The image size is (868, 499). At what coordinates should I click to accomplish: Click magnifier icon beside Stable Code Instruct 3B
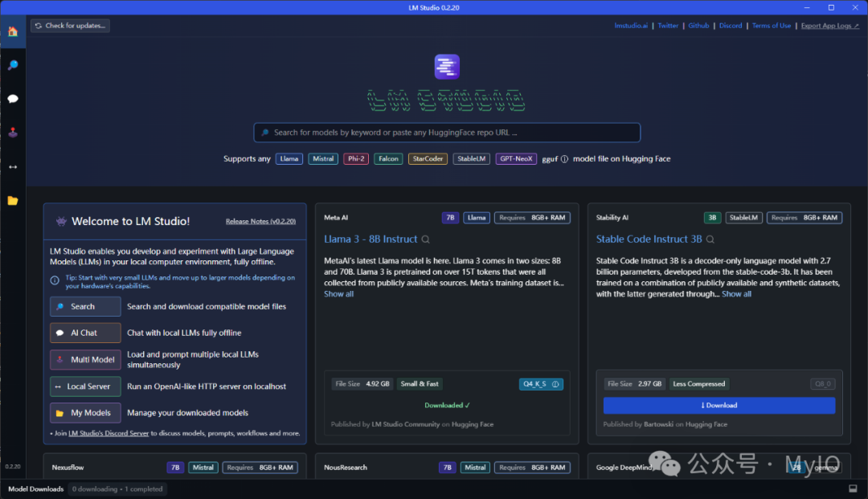pos(710,239)
